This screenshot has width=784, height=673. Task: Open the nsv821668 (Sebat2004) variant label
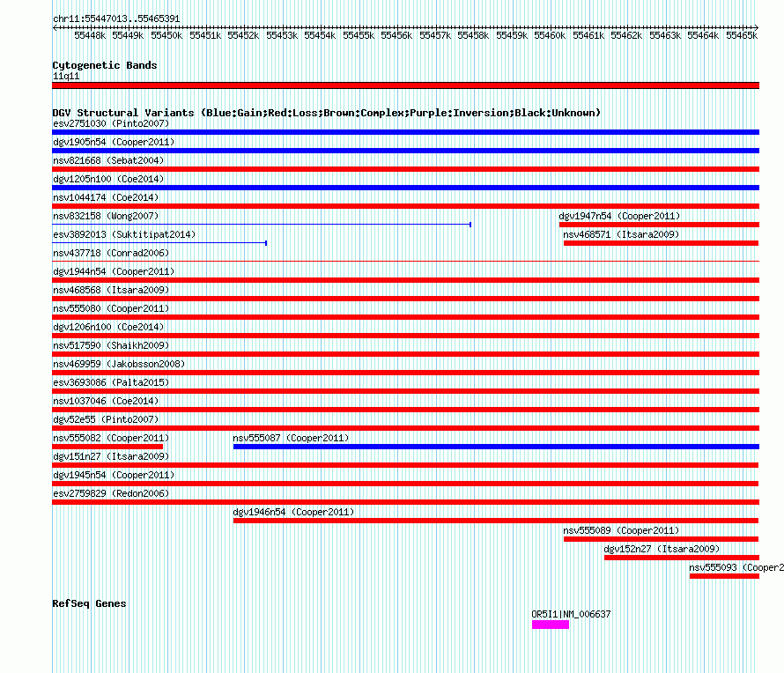(108, 160)
